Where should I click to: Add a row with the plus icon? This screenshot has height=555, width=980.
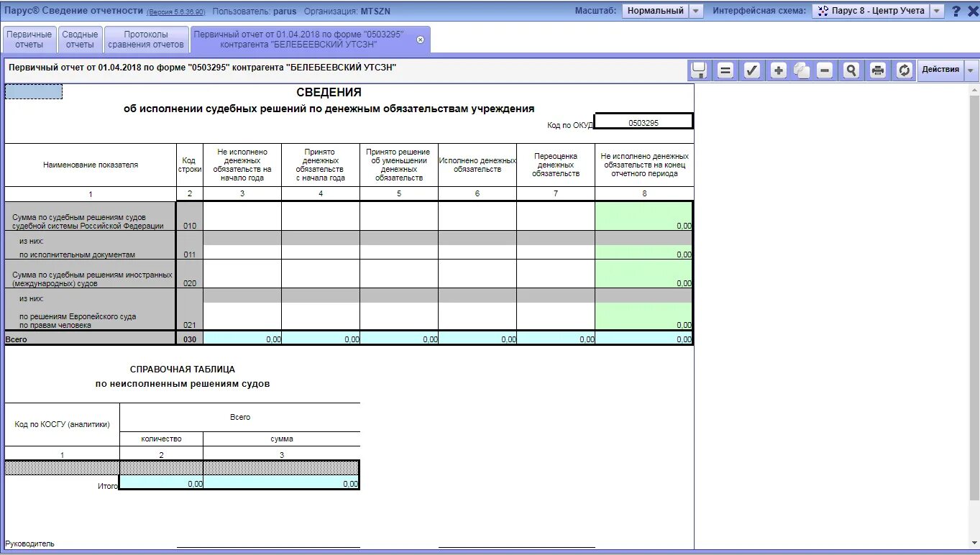779,70
